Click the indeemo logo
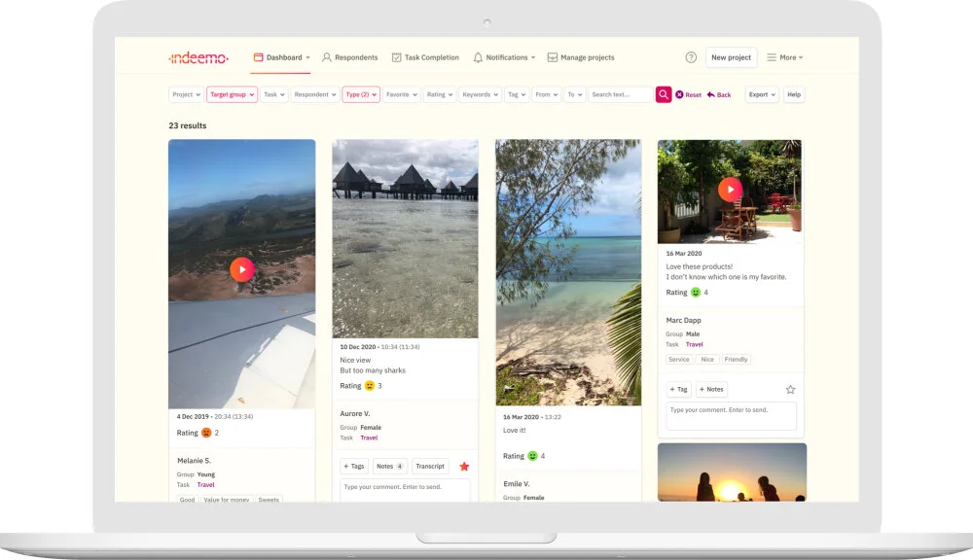 click(x=198, y=57)
